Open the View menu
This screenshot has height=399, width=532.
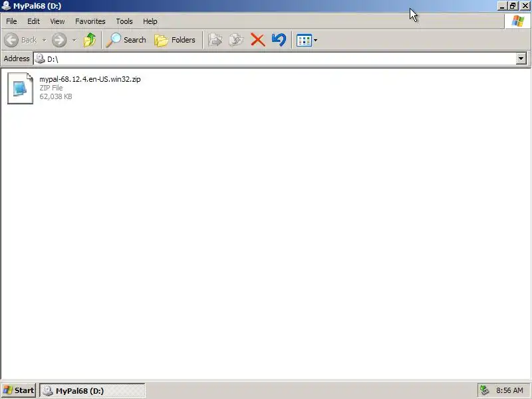click(57, 21)
